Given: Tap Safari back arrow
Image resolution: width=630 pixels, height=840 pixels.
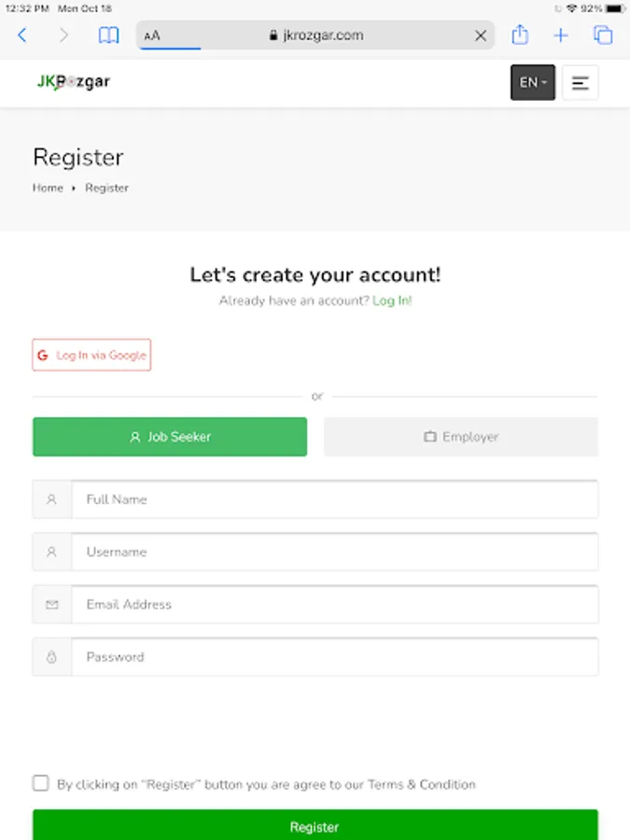Looking at the screenshot, I should click(x=22, y=35).
